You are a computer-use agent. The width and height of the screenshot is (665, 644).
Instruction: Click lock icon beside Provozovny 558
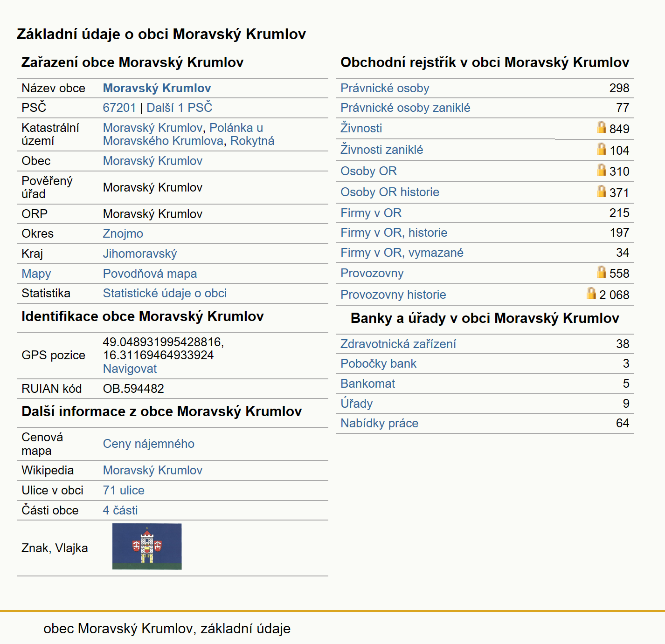[602, 272]
